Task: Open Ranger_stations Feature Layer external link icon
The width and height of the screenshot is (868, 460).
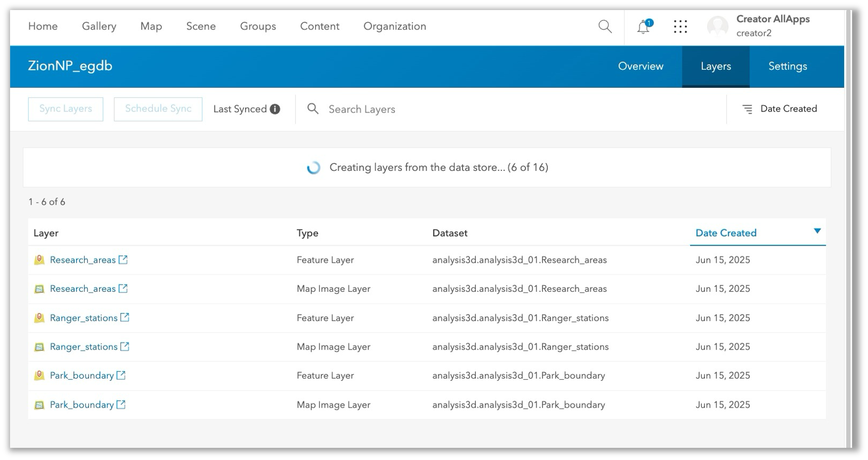Action: tap(125, 317)
